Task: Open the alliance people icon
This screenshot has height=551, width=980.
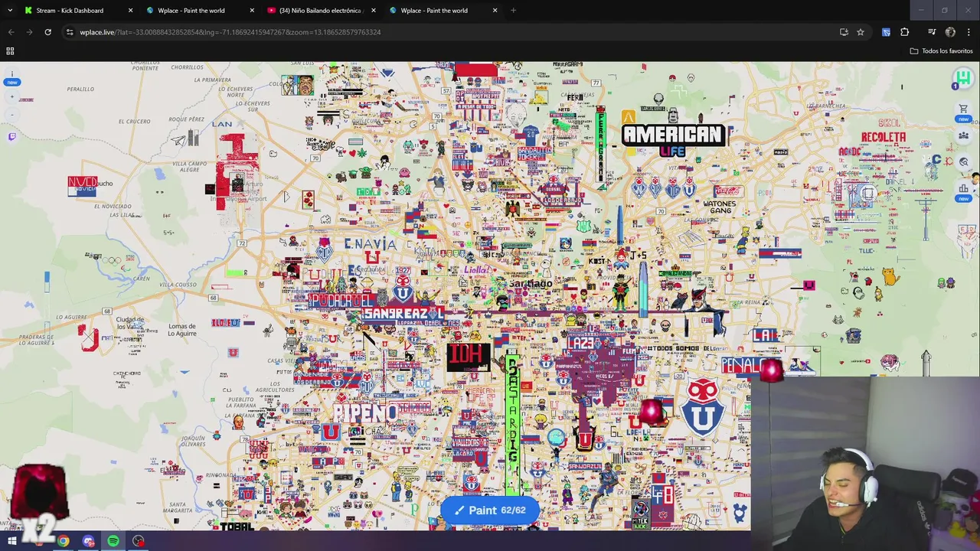Action: (x=964, y=135)
